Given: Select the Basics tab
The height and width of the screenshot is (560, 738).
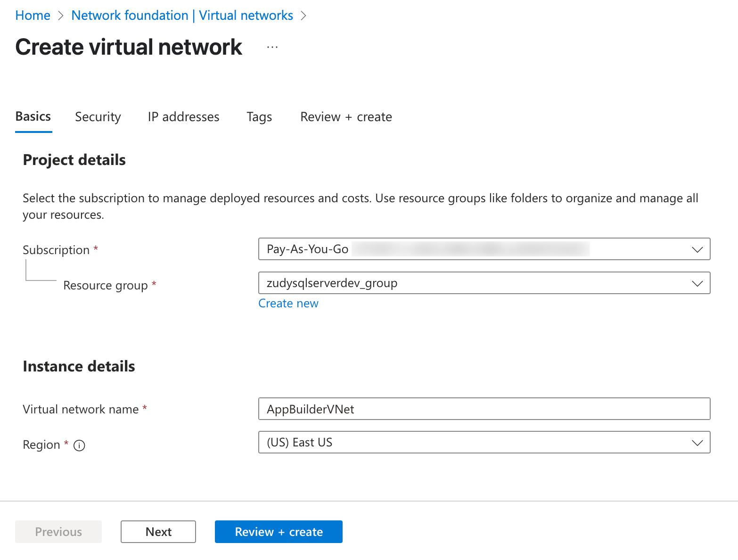Looking at the screenshot, I should pyautogui.click(x=33, y=116).
